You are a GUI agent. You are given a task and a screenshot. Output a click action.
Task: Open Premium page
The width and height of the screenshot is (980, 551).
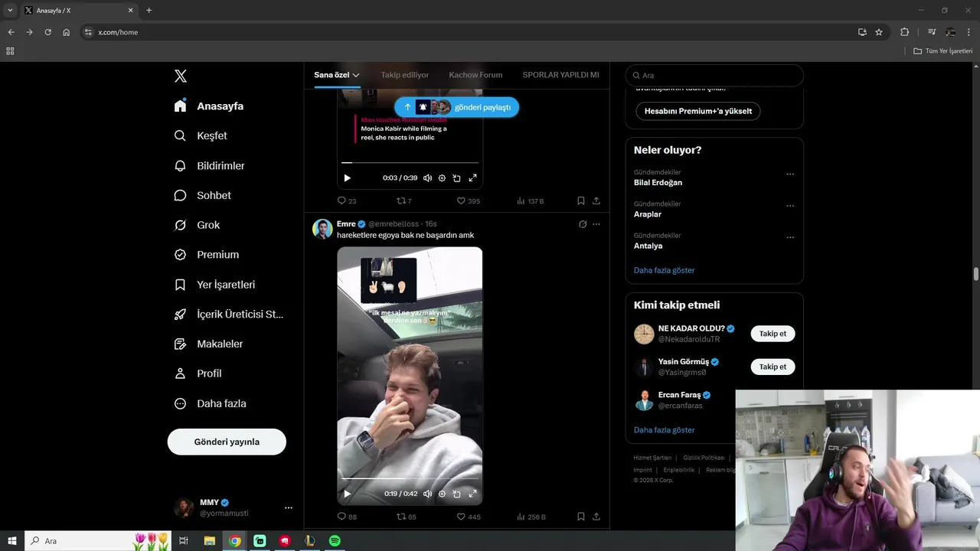click(x=207, y=255)
